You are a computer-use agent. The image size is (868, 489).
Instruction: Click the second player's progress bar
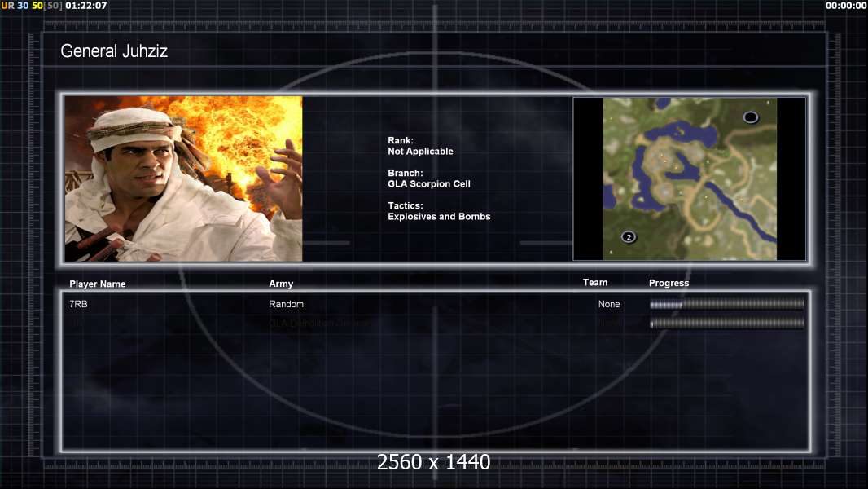727,324
